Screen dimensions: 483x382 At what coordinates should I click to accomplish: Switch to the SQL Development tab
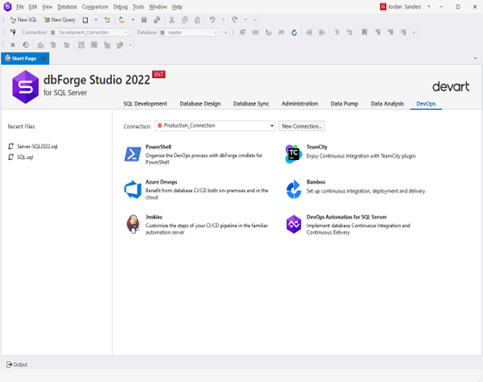pyautogui.click(x=145, y=104)
